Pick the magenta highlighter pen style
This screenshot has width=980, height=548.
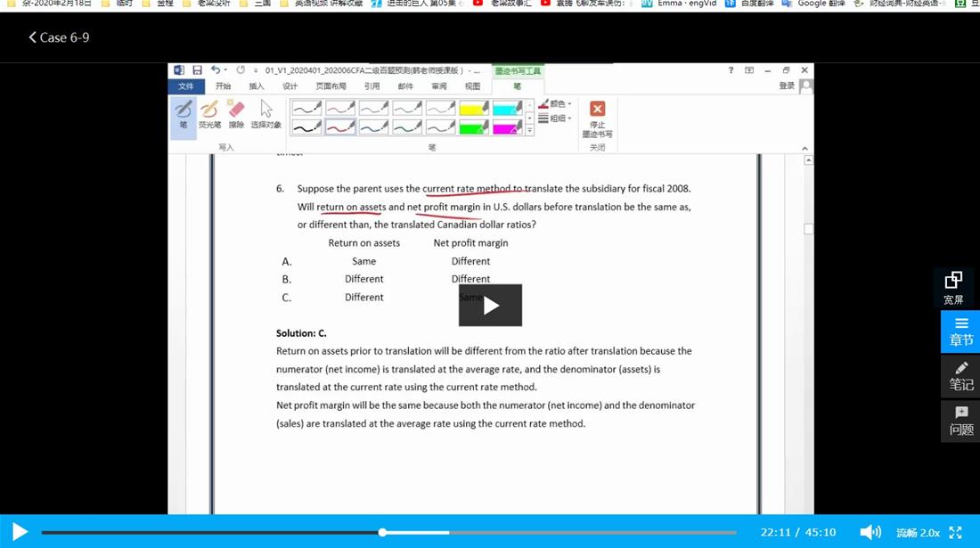(x=508, y=127)
